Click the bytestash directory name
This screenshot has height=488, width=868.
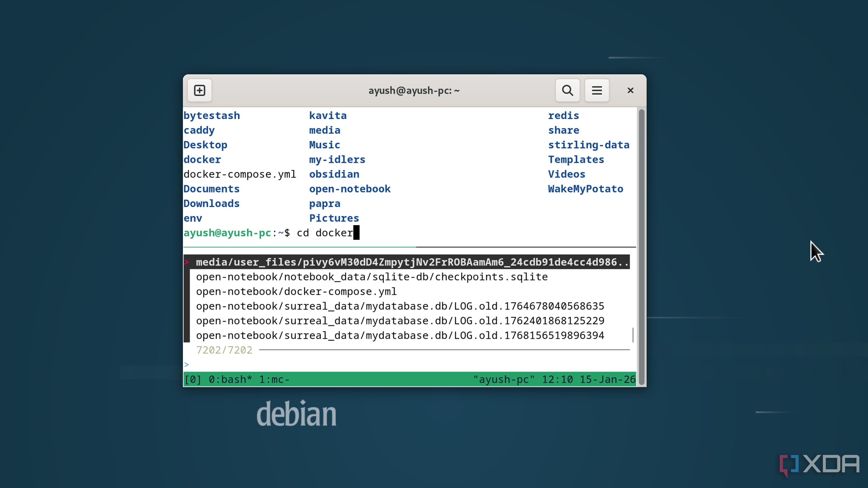click(212, 115)
